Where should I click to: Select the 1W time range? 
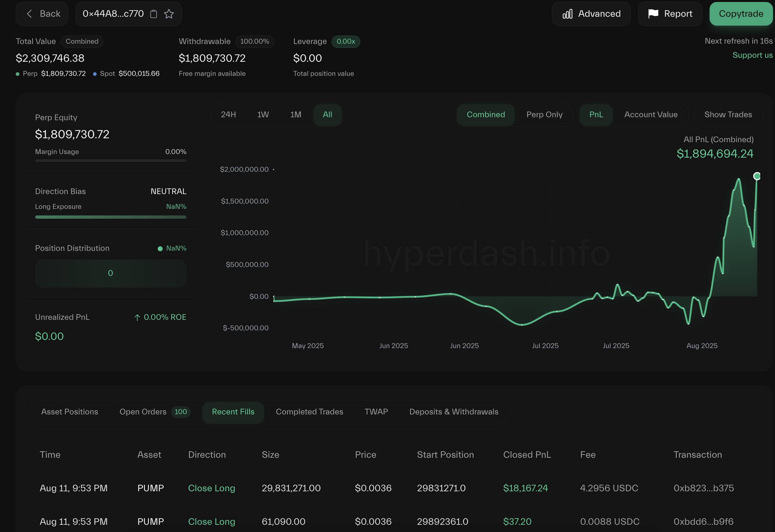pyautogui.click(x=263, y=115)
